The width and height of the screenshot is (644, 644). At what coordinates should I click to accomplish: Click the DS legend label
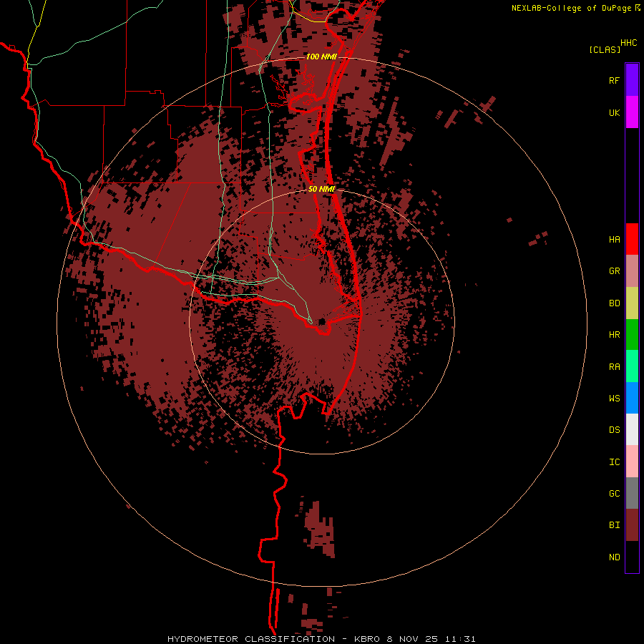(614, 430)
